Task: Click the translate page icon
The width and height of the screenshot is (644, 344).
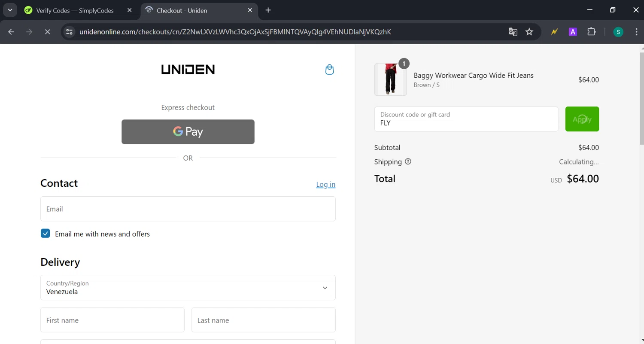Action: click(x=513, y=32)
